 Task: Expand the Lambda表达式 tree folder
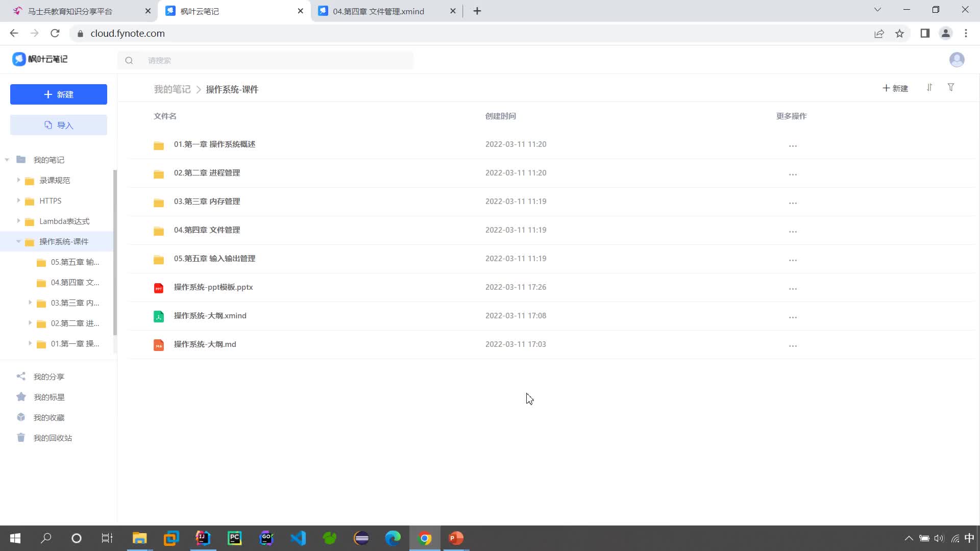point(18,221)
